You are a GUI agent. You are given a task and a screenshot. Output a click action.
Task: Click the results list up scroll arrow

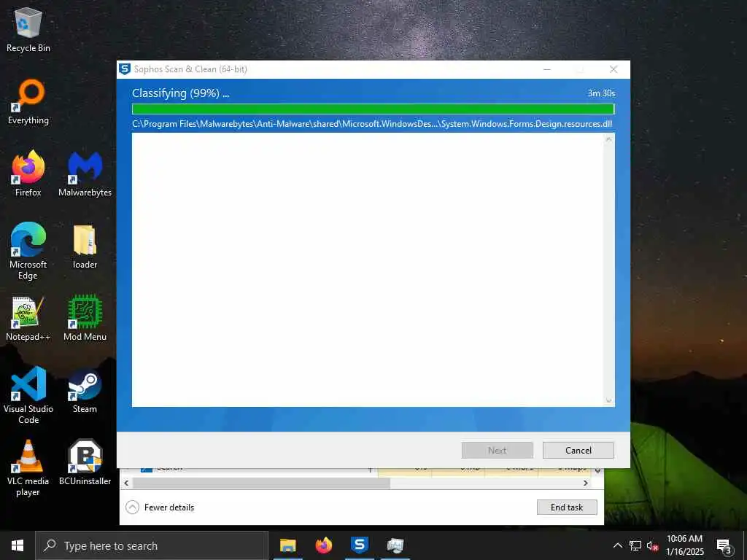[x=608, y=139]
